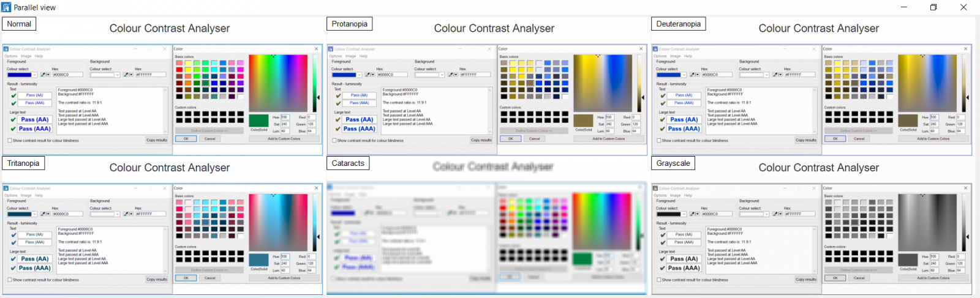Close the Color dialog in Grayscale panel
The width and height of the screenshot is (980, 298).
click(966, 188)
